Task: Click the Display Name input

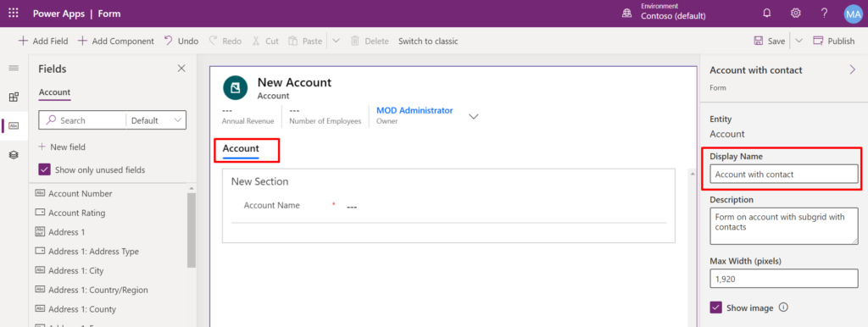Action: tap(784, 175)
